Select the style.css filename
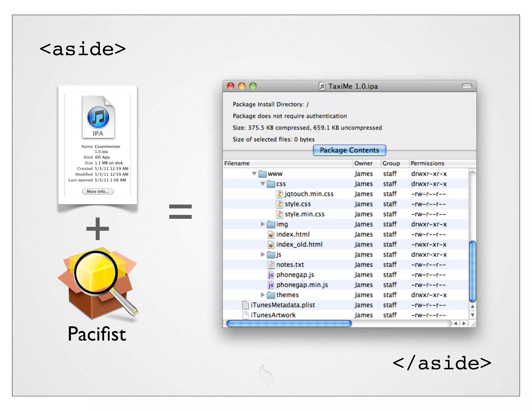 tap(298, 204)
